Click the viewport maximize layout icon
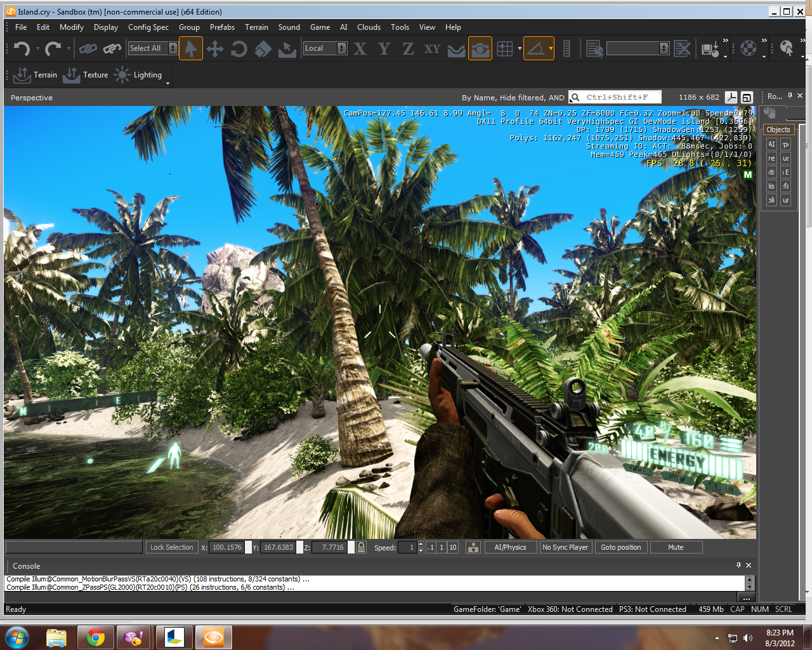The height and width of the screenshot is (650, 812). click(747, 97)
